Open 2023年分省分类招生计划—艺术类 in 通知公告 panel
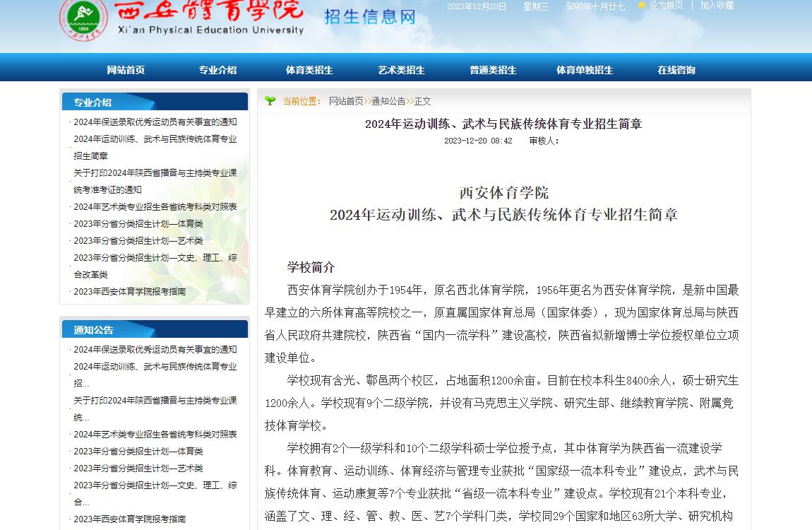Image resolution: width=812 pixels, height=530 pixels. click(138, 469)
